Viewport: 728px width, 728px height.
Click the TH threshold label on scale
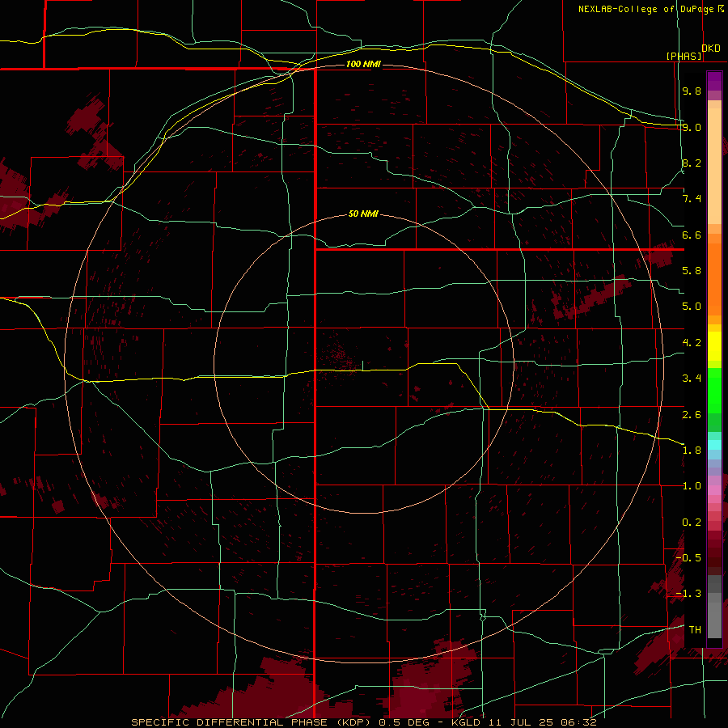[695, 630]
